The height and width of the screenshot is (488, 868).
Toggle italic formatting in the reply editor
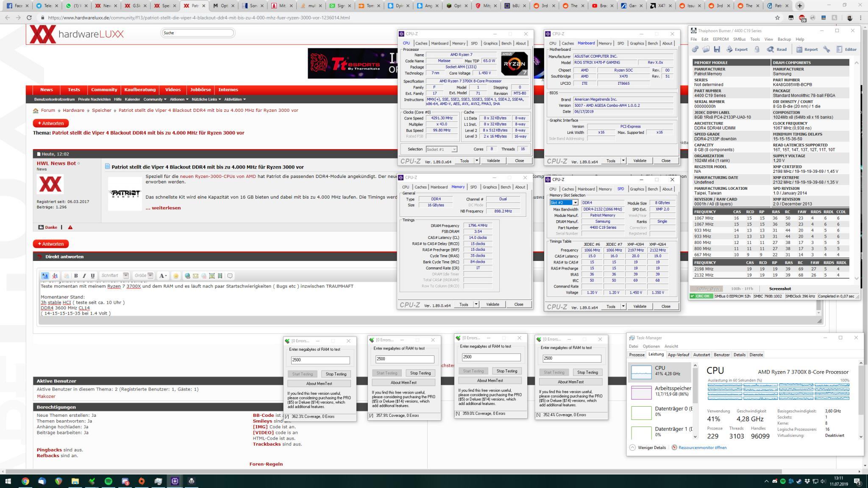tap(84, 276)
